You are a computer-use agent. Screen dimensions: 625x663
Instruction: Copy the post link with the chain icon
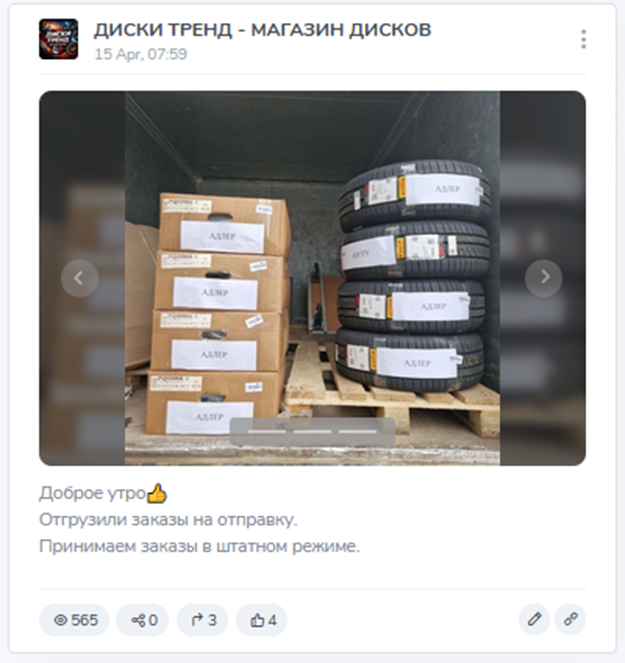tap(570, 619)
